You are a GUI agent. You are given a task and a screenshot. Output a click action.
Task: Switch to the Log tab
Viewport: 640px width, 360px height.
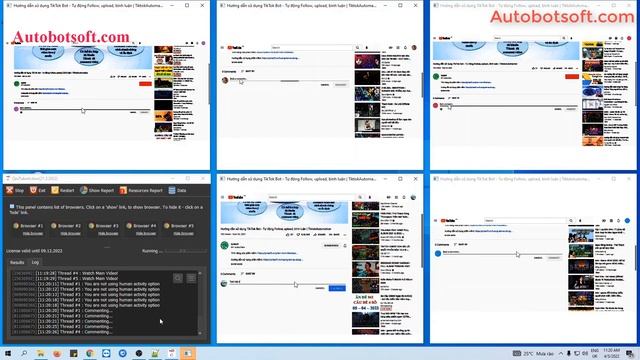[x=36, y=262]
